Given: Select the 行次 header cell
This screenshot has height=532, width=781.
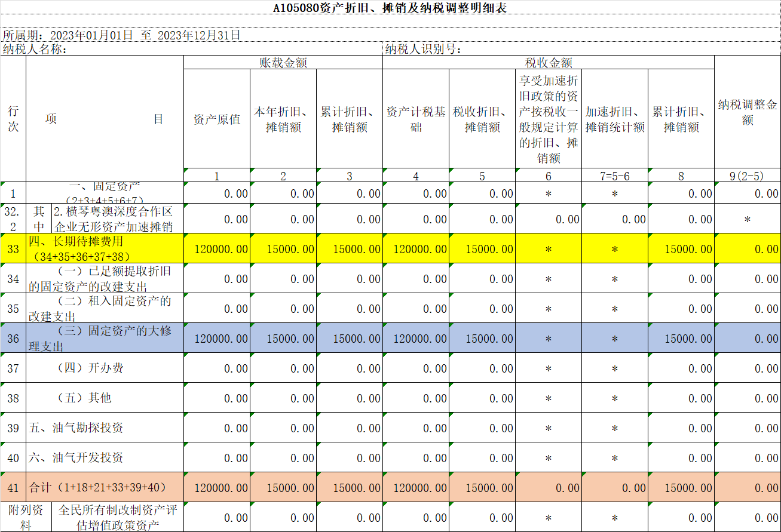Looking at the screenshot, I should click(13, 119).
